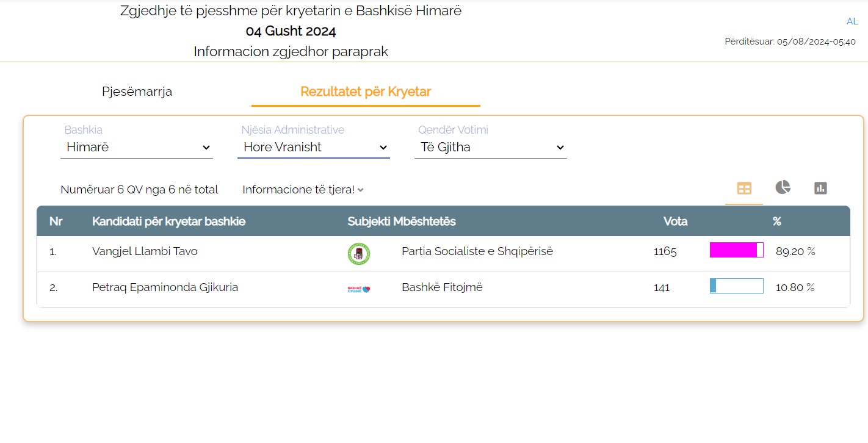Open the Bashkia dropdown showing Himarë
The height and width of the screenshot is (443, 868).
[137, 147]
